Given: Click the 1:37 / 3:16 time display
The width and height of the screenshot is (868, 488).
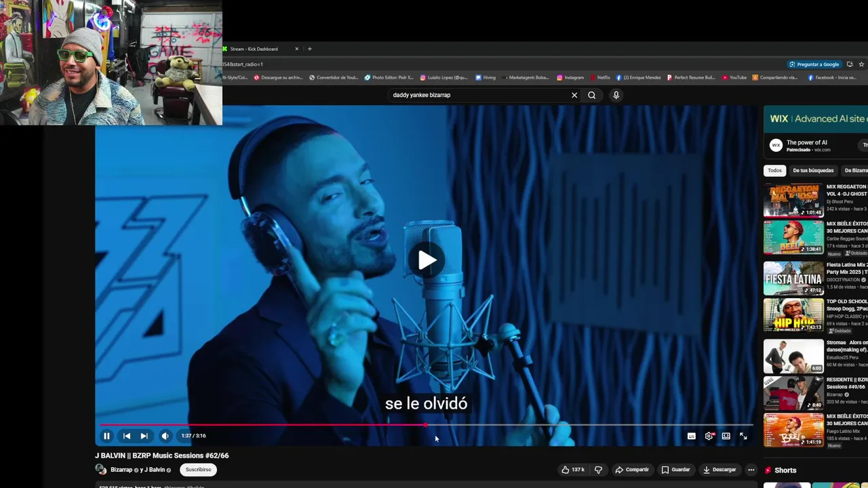Looking at the screenshot, I should point(193,436).
